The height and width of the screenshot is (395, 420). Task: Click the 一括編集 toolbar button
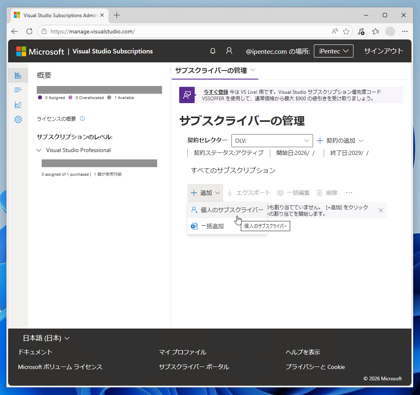[x=294, y=193]
